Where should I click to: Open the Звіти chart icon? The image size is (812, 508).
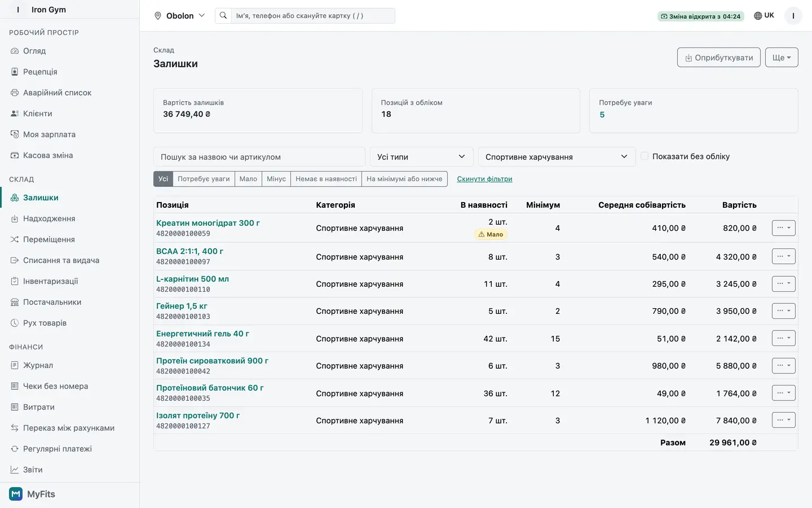15,470
